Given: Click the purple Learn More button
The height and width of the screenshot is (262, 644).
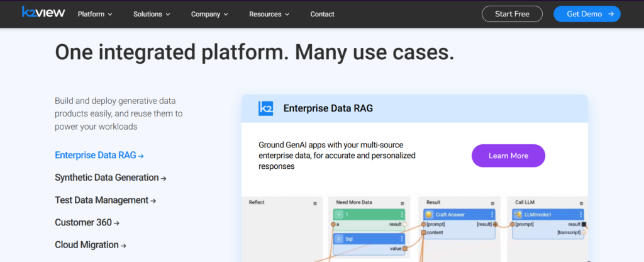Looking at the screenshot, I should pyautogui.click(x=508, y=156).
